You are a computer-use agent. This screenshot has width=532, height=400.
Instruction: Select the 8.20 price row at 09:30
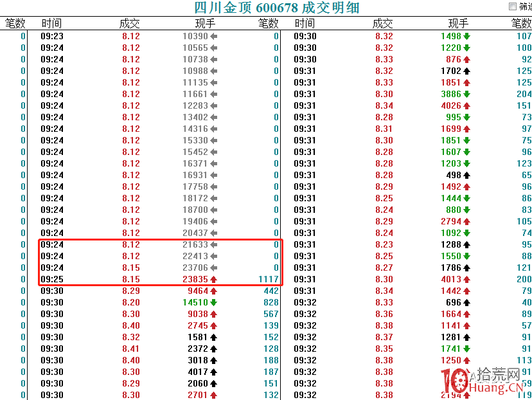click(x=131, y=302)
